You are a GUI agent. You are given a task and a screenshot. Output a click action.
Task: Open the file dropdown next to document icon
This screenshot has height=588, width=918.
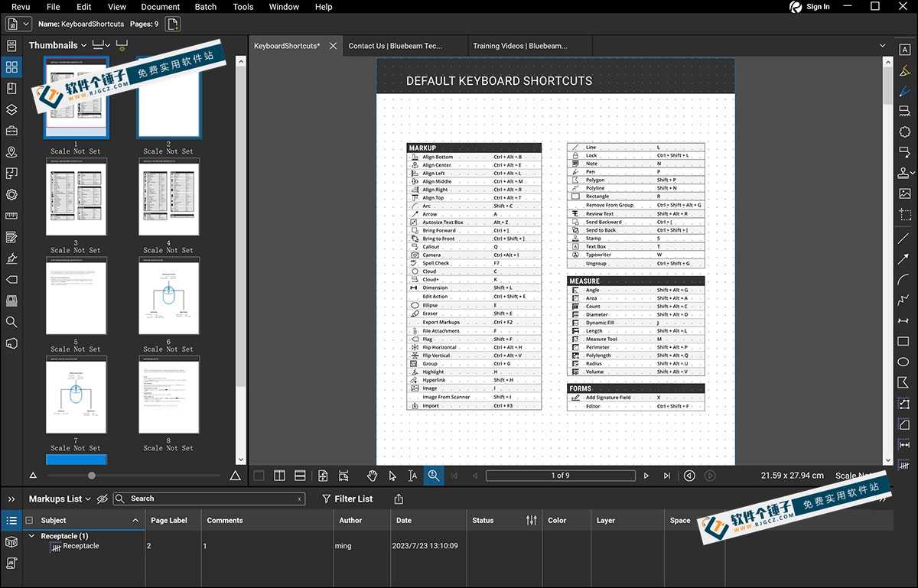pos(27,24)
